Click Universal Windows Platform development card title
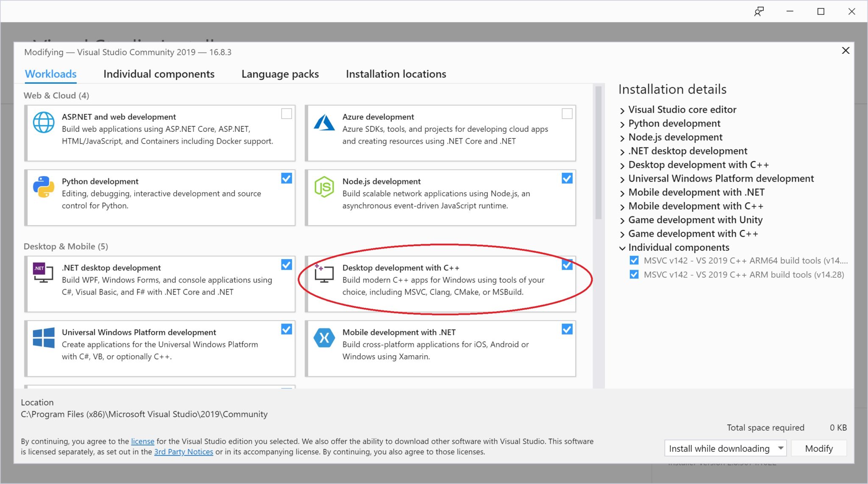 [x=139, y=332]
